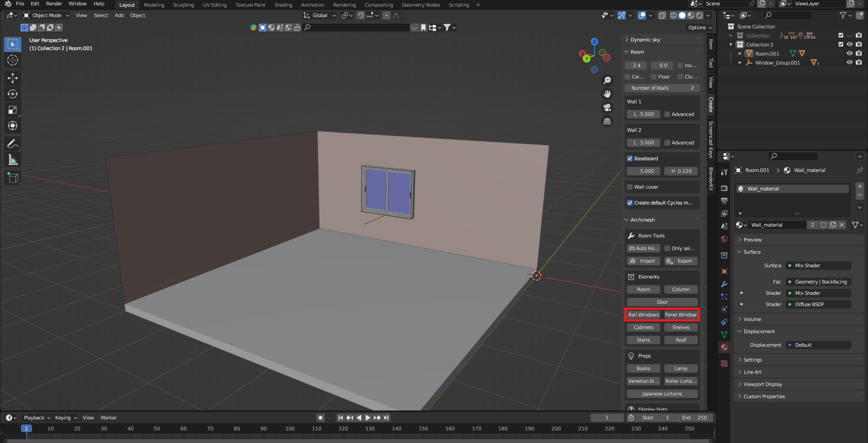
Task: Open the Create sidebar tab
Action: pos(711,105)
